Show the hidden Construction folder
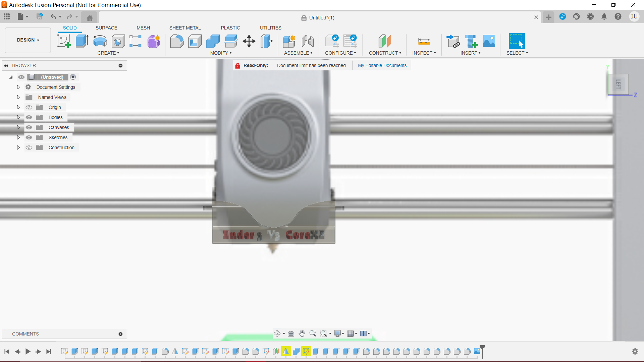The height and width of the screenshot is (362, 644). tap(29, 147)
